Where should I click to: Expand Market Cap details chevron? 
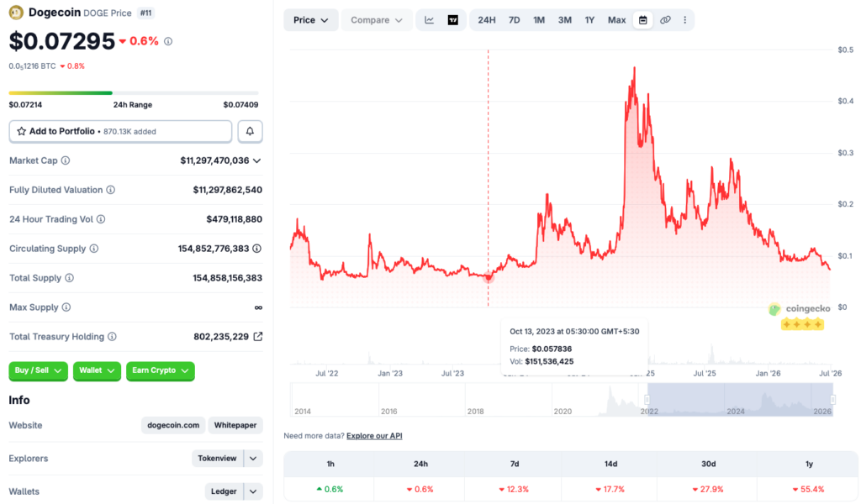click(257, 160)
